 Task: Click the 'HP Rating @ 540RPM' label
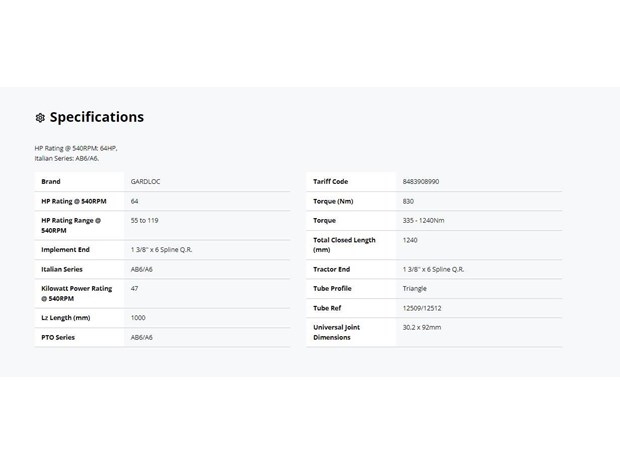point(74,201)
